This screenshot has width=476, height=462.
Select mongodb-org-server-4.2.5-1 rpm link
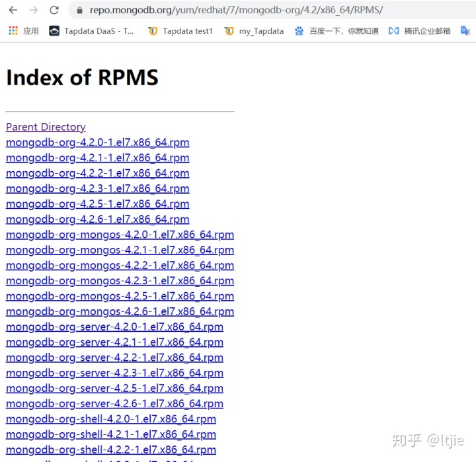pyautogui.click(x=114, y=388)
